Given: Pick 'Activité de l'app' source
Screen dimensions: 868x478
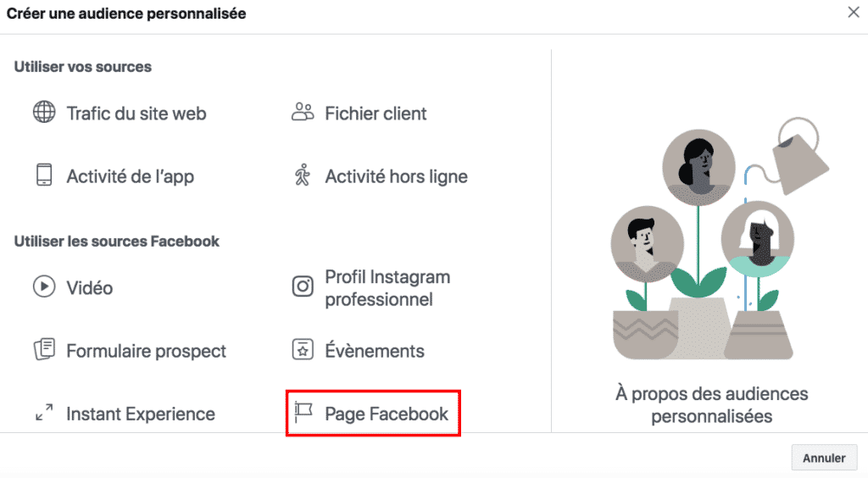Looking at the screenshot, I should (131, 176).
